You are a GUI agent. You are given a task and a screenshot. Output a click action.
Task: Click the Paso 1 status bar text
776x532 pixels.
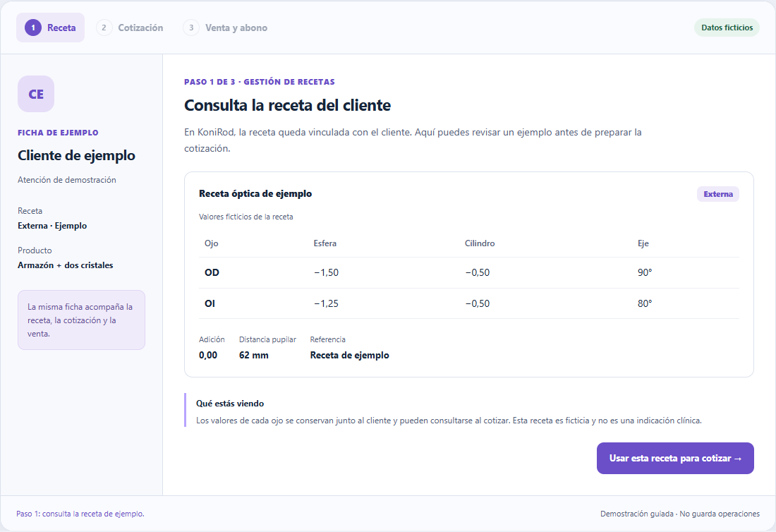point(80,514)
